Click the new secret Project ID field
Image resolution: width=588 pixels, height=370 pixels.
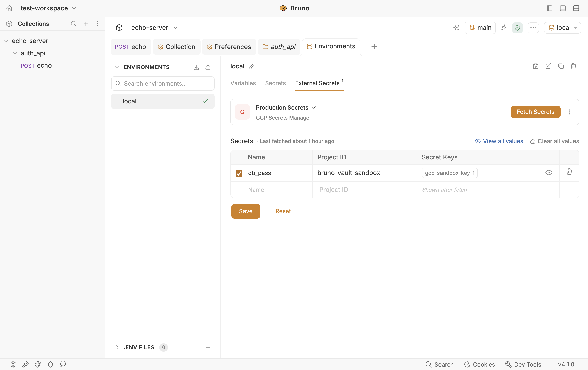coord(365,190)
